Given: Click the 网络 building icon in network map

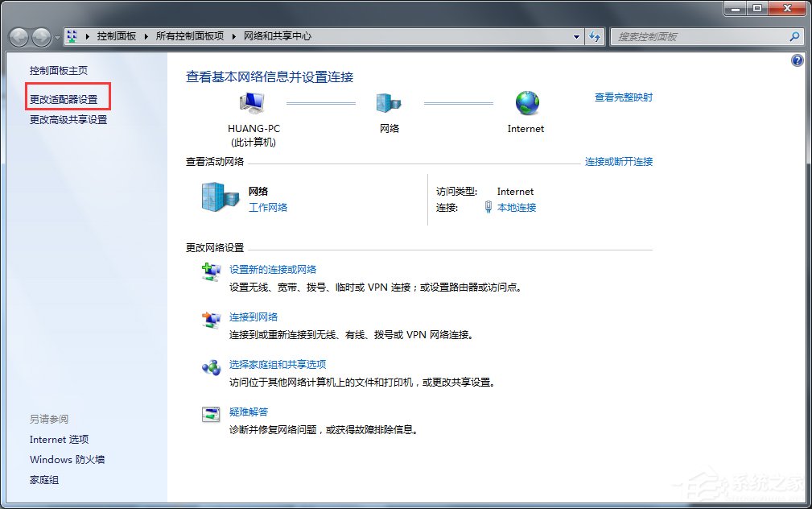Looking at the screenshot, I should pyautogui.click(x=389, y=102).
